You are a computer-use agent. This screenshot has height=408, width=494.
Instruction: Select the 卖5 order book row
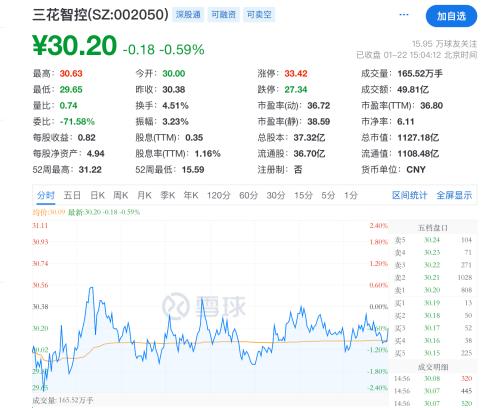click(x=433, y=240)
